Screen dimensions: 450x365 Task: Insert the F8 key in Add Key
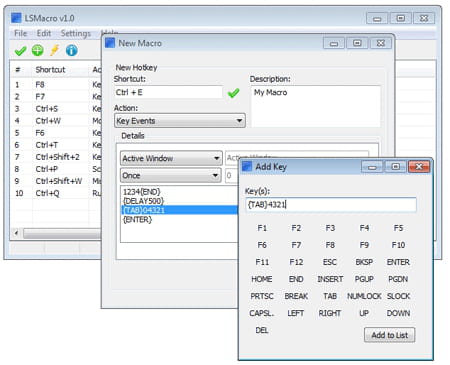tap(330, 245)
